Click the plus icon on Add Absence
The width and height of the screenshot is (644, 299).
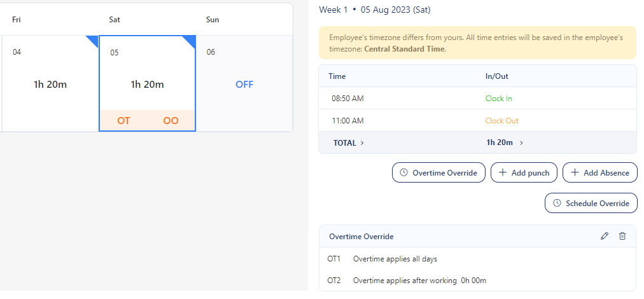pyautogui.click(x=575, y=172)
